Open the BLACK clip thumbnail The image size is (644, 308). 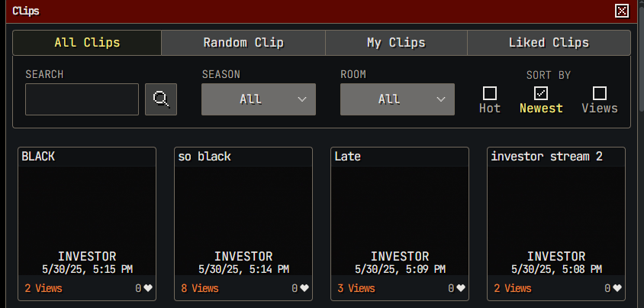87,206
